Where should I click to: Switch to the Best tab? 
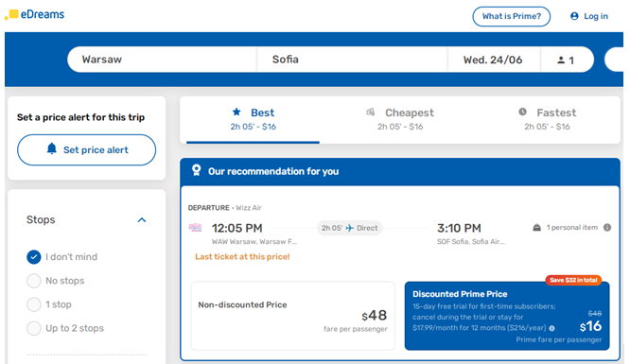(254, 119)
